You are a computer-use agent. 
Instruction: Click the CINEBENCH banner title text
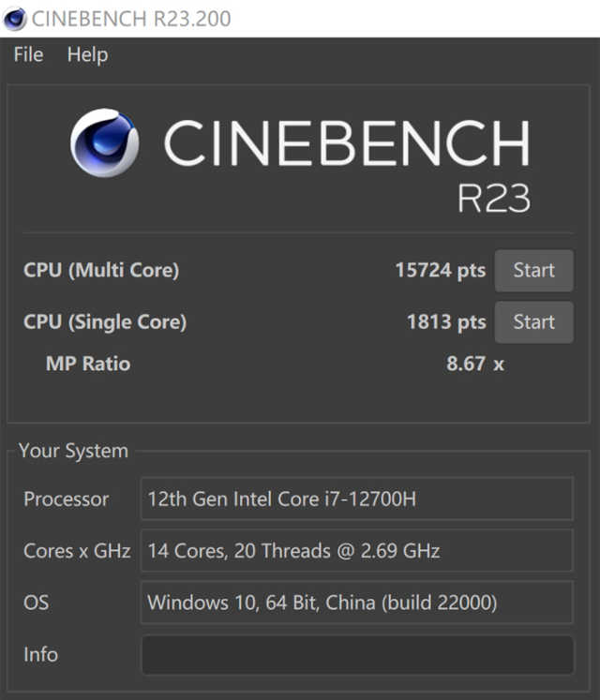(x=346, y=145)
